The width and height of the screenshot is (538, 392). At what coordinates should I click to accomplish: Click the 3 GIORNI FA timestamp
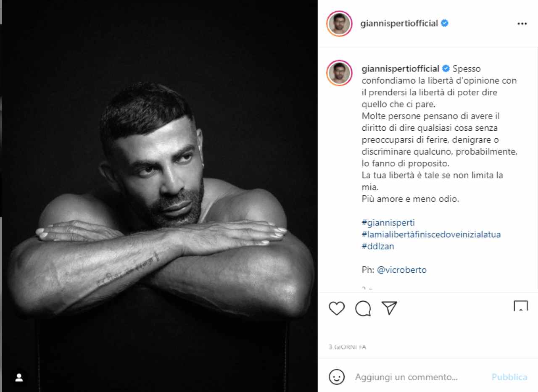pyautogui.click(x=348, y=347)
